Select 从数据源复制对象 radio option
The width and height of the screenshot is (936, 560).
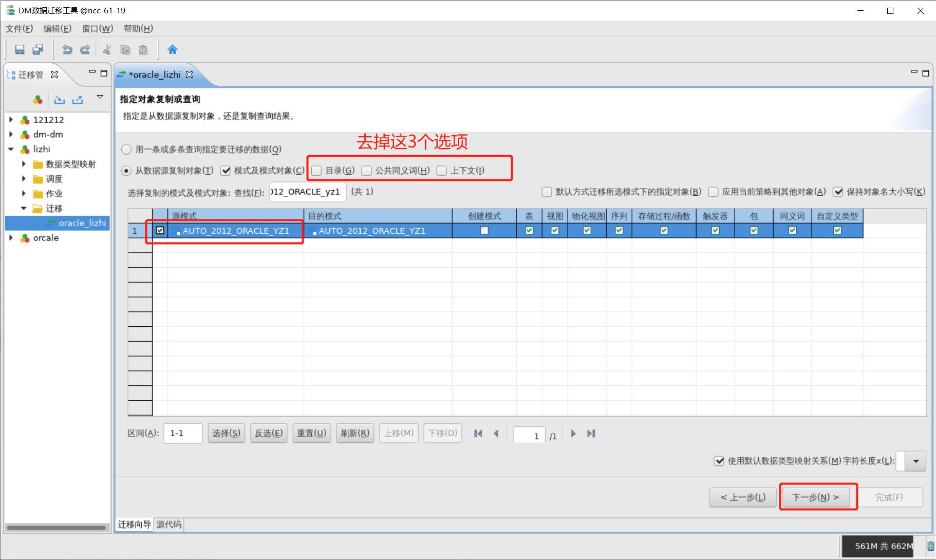(126, 171)
